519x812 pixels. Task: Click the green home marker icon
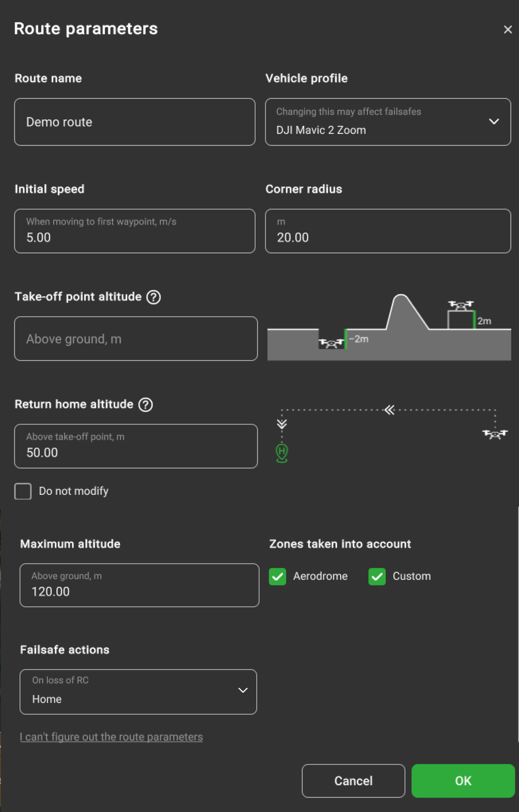tap(282, 452)
